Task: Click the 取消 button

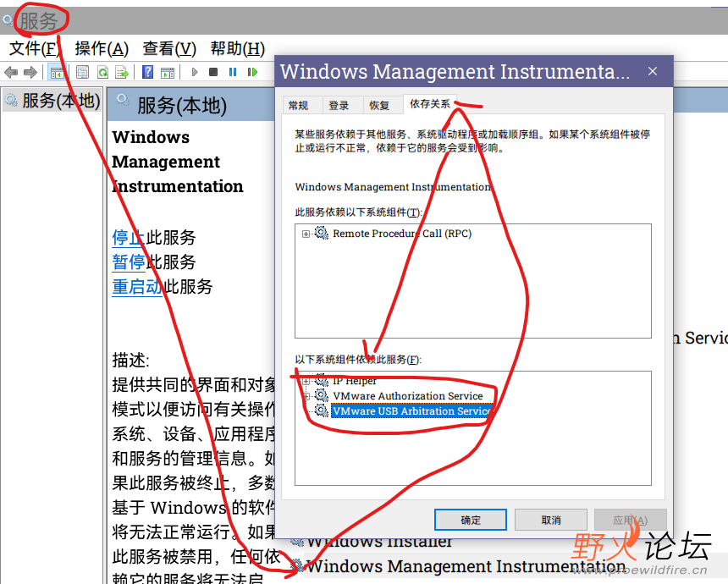Action: tap(550, 520)
